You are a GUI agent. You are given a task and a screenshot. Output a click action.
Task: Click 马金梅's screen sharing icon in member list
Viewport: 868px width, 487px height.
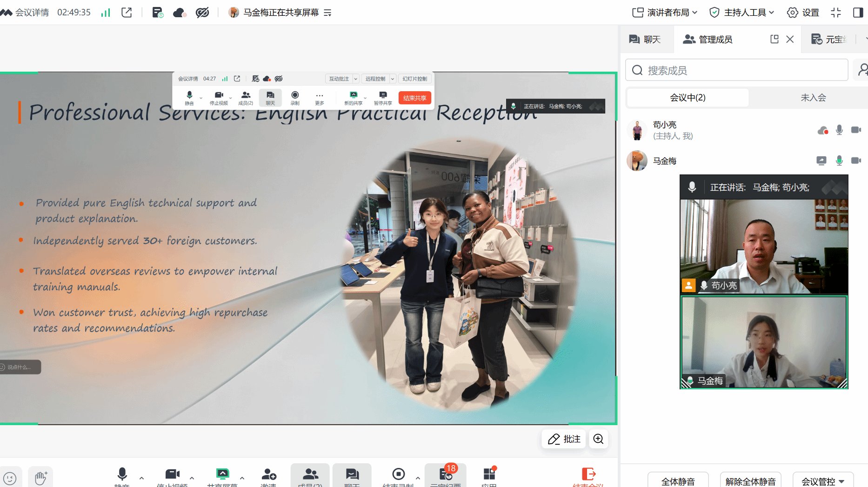[x=821, y=161]
